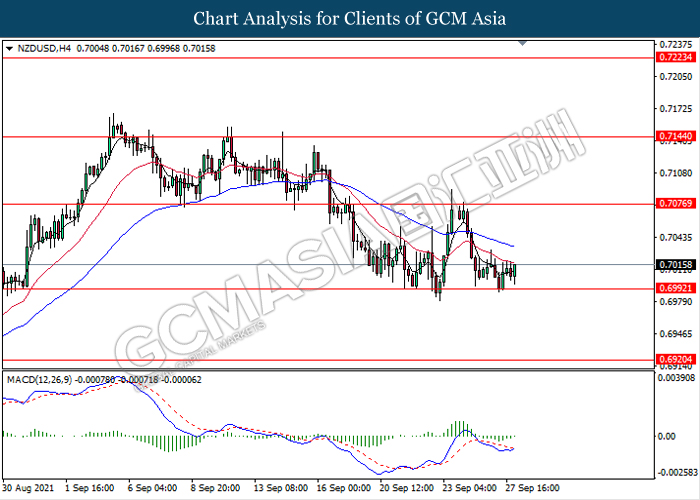This screenshot has width=700, height=500.
Task: Click the 0.72234 red price label
Action: 676,57
